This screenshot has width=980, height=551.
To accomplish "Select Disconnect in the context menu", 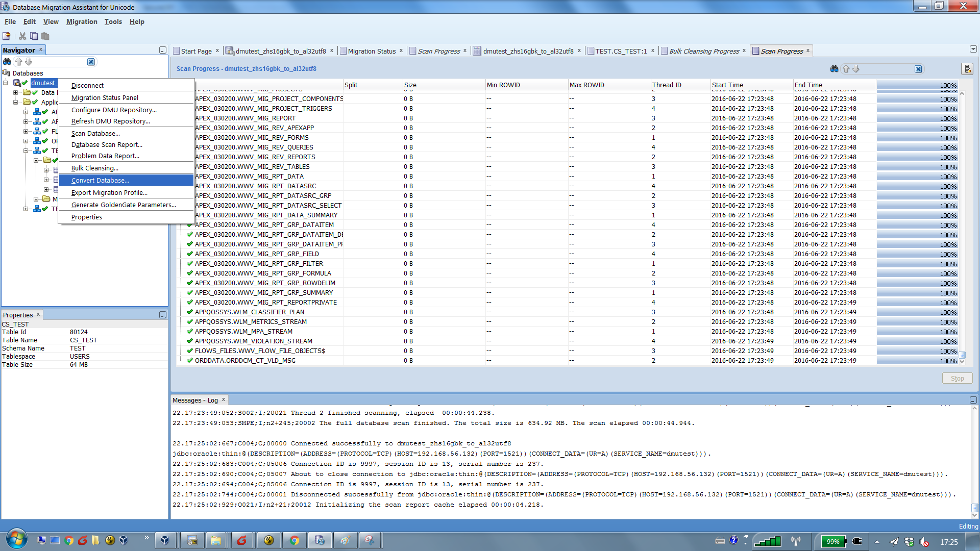I will tap(126, 85).
